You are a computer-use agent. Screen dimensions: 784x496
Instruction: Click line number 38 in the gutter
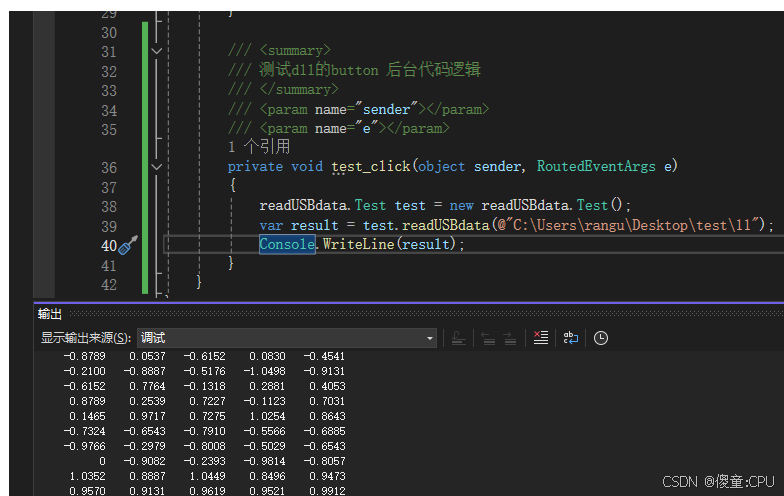[x=109, y=206]
